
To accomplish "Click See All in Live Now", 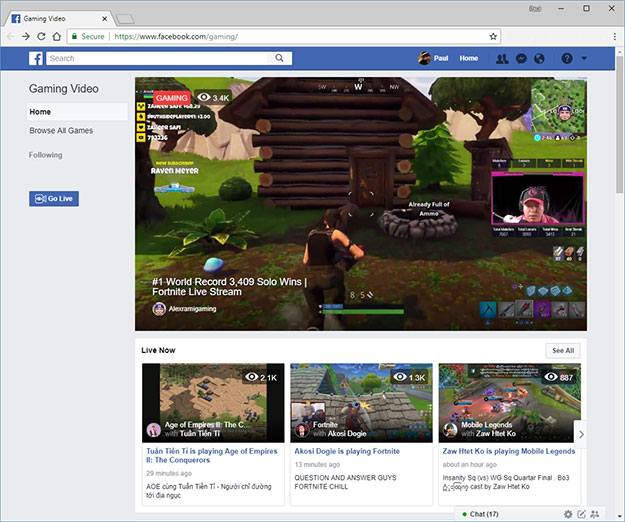I will point(563,351).
